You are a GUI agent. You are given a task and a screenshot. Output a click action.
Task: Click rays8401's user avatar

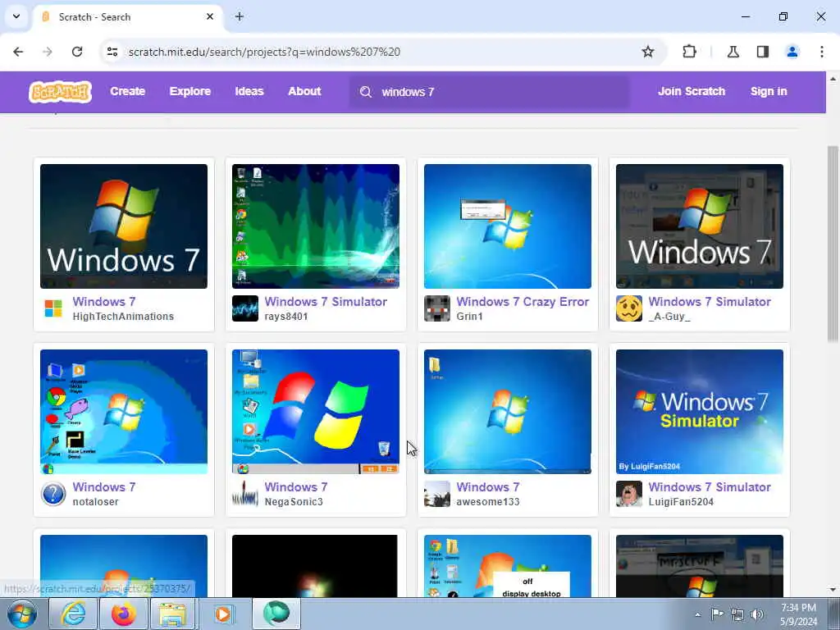[245, 308]
